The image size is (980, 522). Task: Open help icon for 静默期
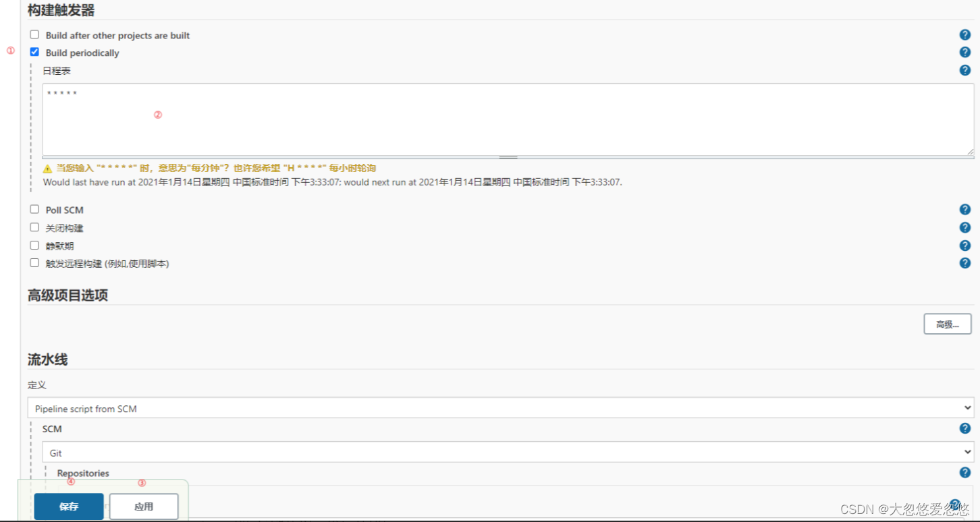pyautogui.click(x=965, y=245)
